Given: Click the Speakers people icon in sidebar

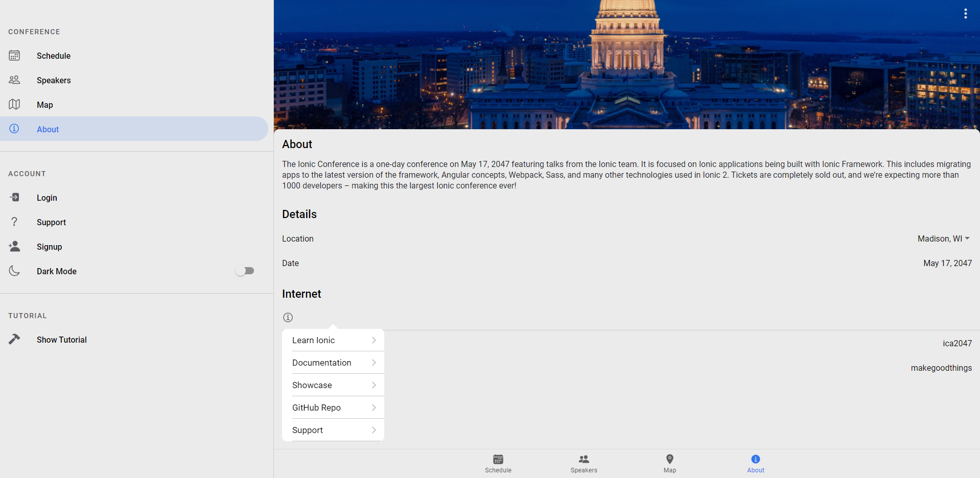Looking at the screenshot, I should [x=14, y=80].
